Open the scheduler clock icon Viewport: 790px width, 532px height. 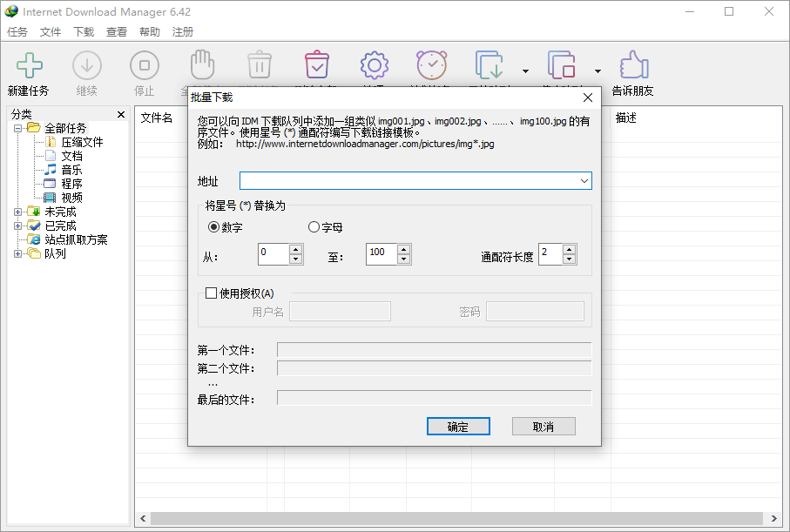pos(431,65)
